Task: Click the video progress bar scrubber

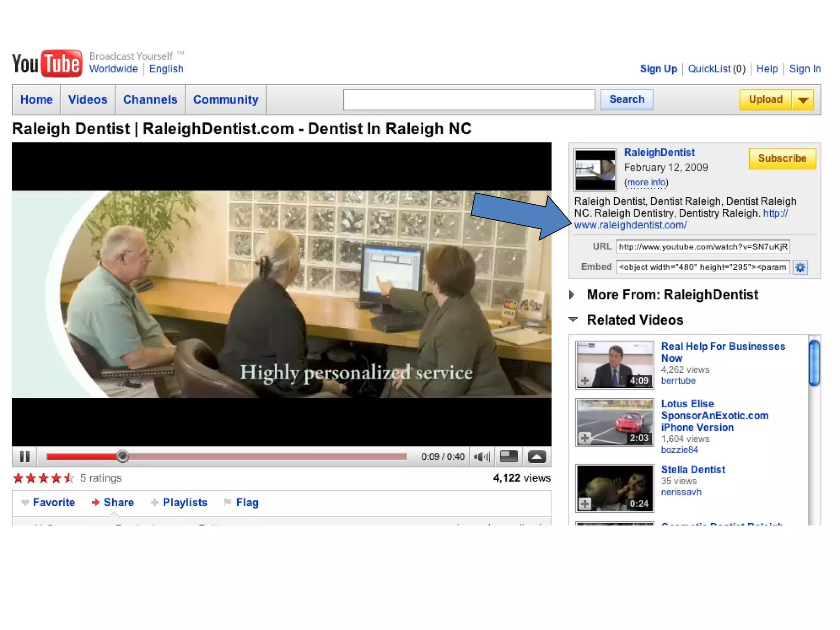Action: [x=122, y=456]
